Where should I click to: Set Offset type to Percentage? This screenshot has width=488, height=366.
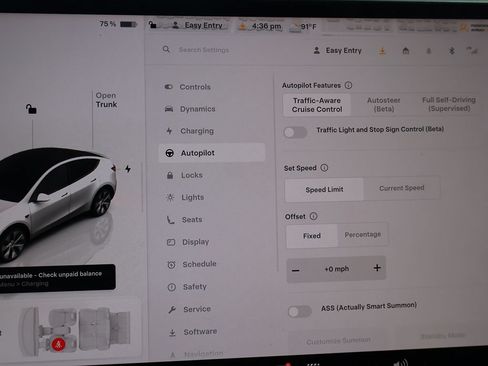point(363,235)
